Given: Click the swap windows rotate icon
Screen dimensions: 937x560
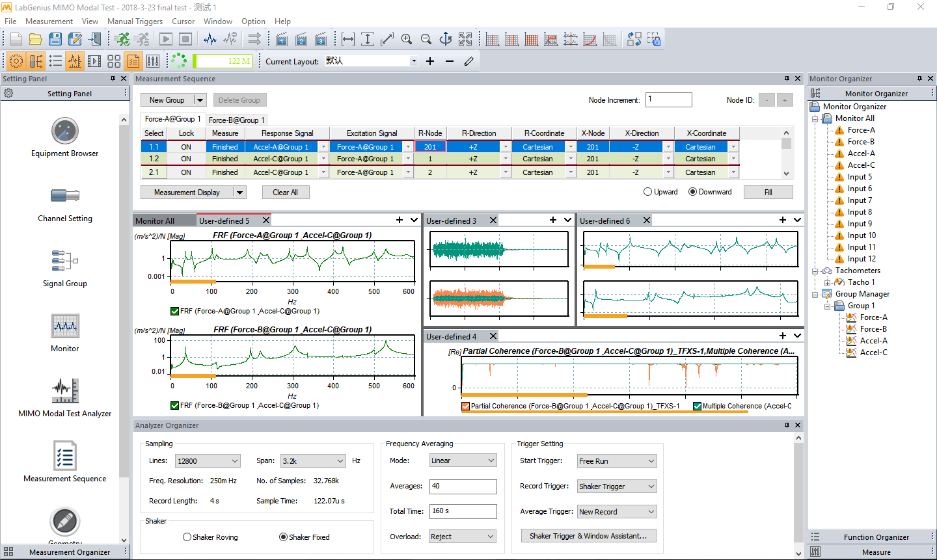Looking at the screenshot, I should (634, 39).
